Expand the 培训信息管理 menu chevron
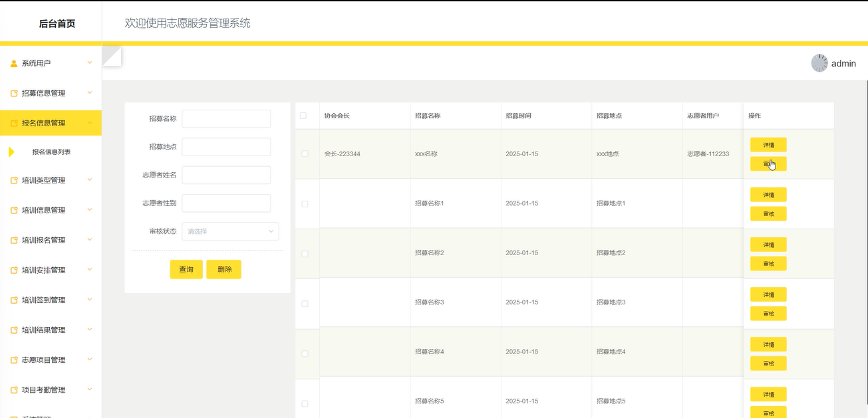 click(x=90, y=210)
